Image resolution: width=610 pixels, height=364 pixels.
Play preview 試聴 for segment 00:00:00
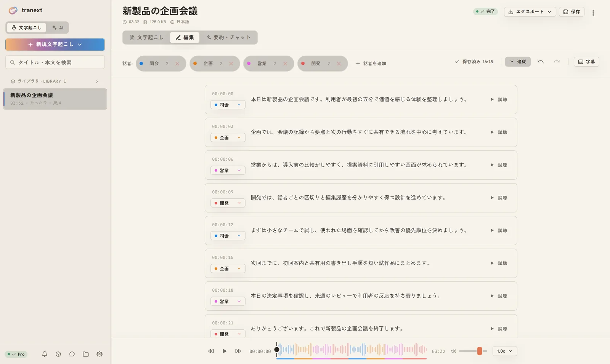(499, 99)
